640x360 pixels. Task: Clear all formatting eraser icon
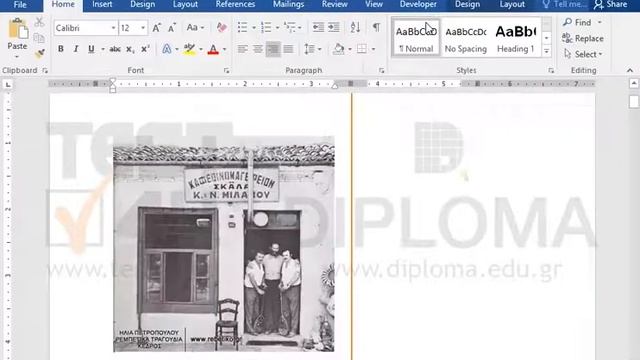click(222, 28)
